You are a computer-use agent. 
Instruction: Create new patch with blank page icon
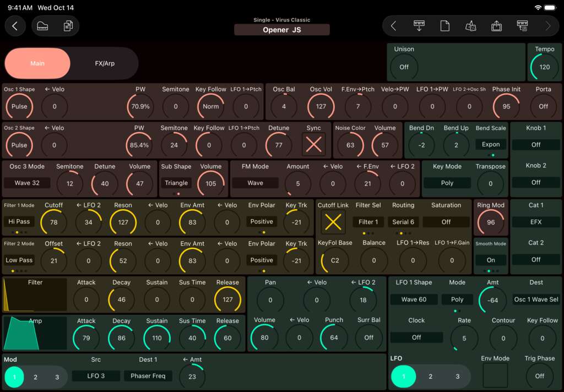(x=445, y=26)
